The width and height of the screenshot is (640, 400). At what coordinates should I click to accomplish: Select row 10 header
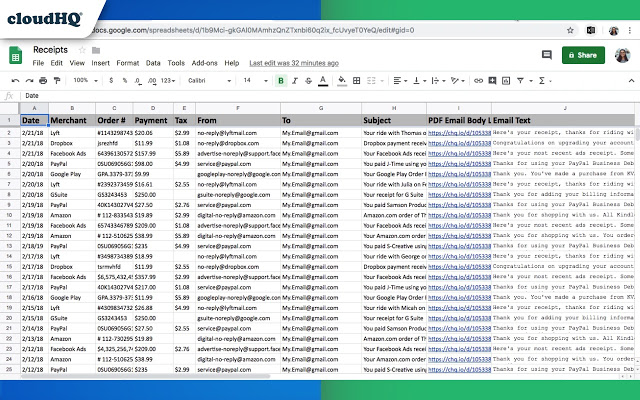pyautogui.click(x=9, y=215)
